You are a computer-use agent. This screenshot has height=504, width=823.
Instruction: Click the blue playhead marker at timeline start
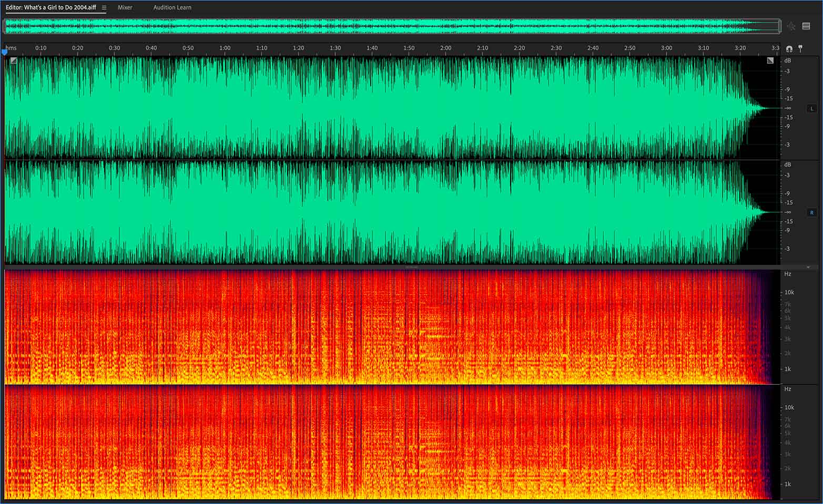coord(5,52)
